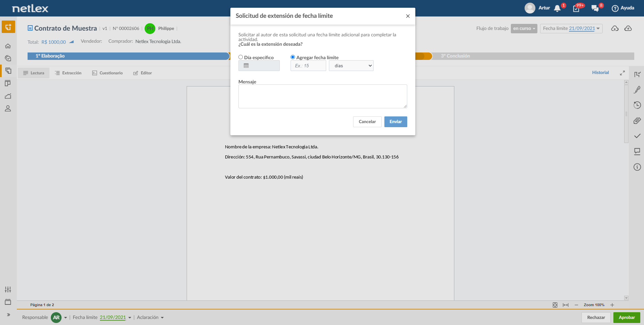Image resolution: width=644 pixels, height=325 pixels.
Task: Expand the en curso workflow status dropdown
Action: pos(524,29)
